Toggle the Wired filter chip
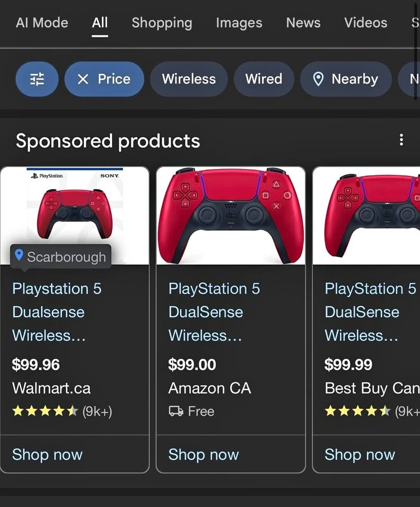 [x=264, y=79]
